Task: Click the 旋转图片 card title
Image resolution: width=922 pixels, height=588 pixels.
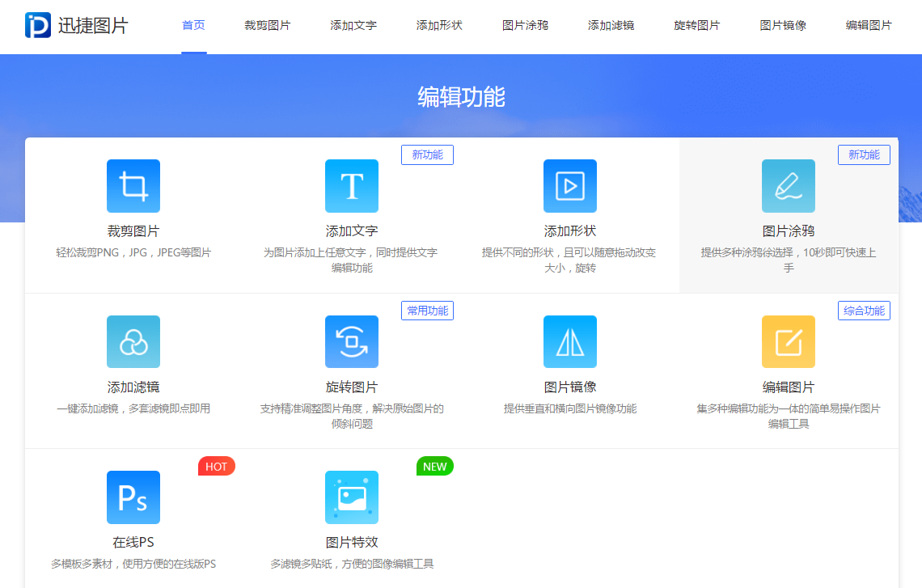Action: (x=352, y=387)
